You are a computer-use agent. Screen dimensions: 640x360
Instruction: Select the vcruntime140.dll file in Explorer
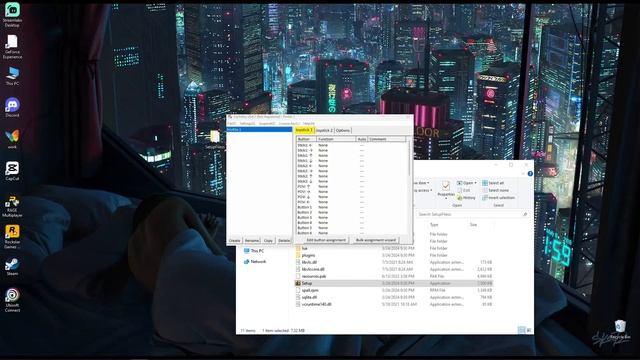(394, 304)
